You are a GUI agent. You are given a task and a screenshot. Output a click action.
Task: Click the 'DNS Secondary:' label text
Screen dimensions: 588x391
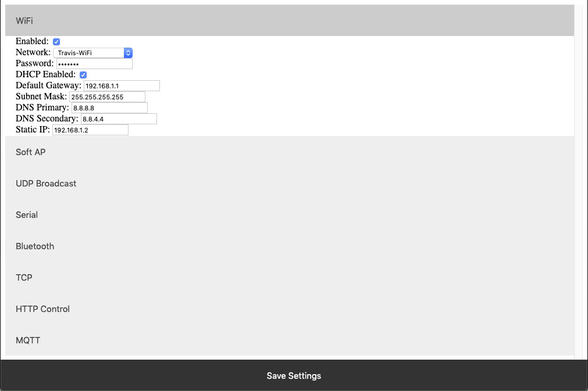(x=47, y=119)
